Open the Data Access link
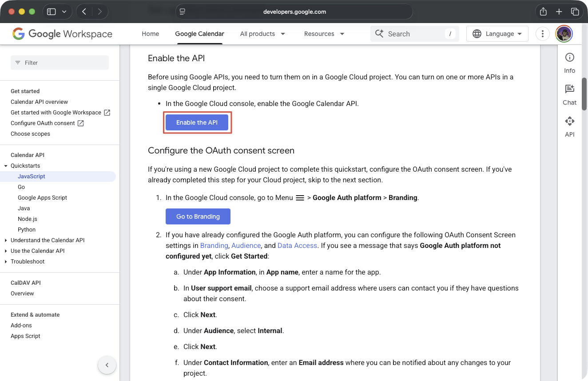This screenshot has width=588, height=381. click(297, 245)
